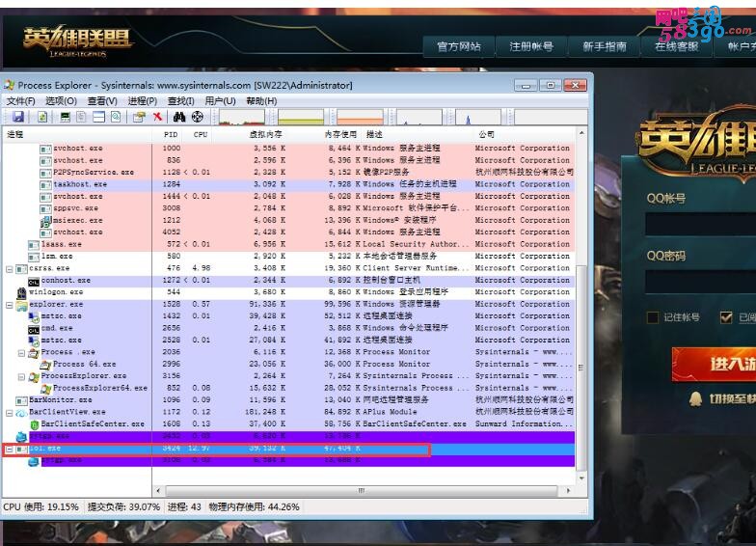
Task: Click the CPU usage mini graph
Action: (x=241, y=118)
